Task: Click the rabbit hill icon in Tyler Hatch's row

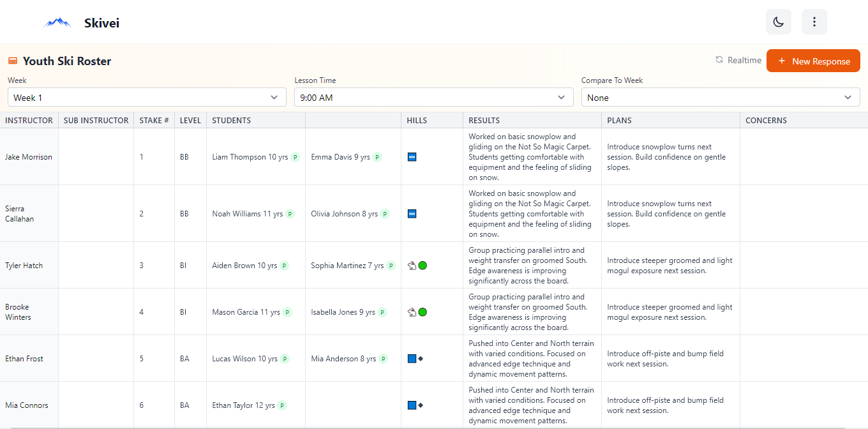Action: pyautogui.click(x=412, y=266)
